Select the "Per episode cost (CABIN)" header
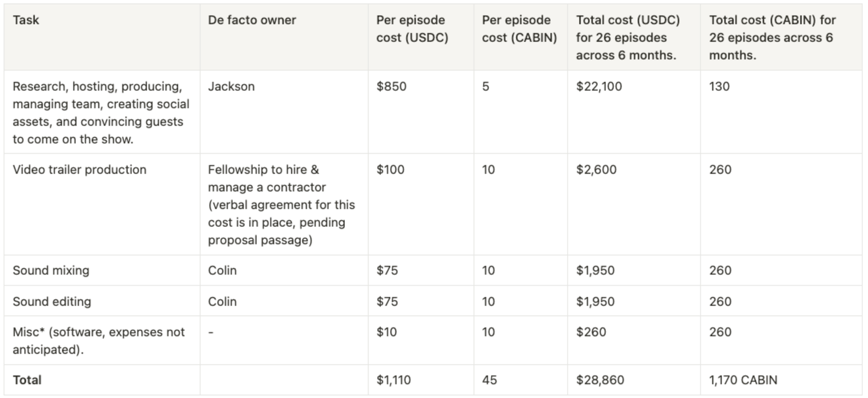 519,29
